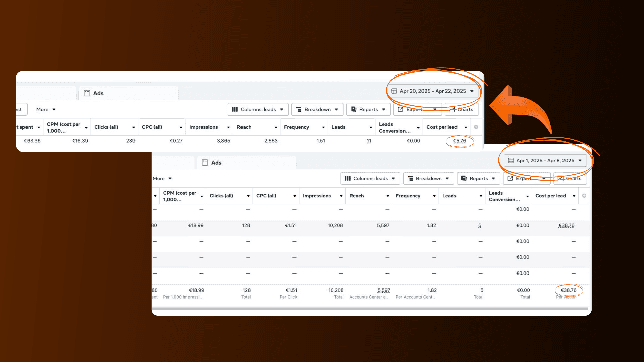Click the €5.76 cost per lead value
644x362 pixels.
pos(459,141)
